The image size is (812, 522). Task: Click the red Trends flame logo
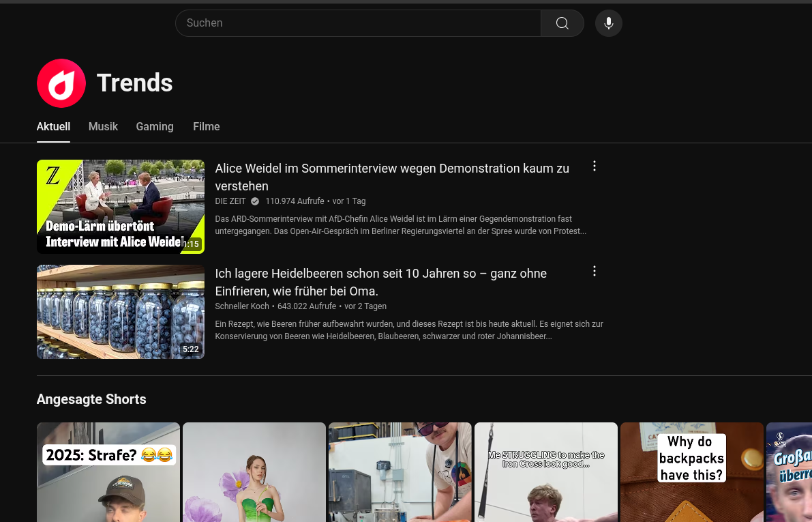[61, 83]
